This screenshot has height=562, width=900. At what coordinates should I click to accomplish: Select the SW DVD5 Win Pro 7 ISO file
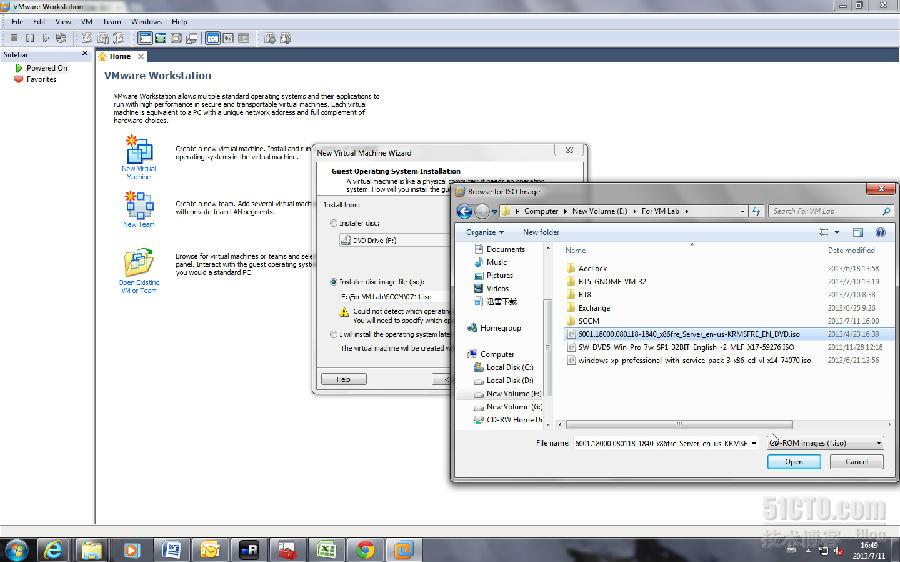(x=680, y=347)
